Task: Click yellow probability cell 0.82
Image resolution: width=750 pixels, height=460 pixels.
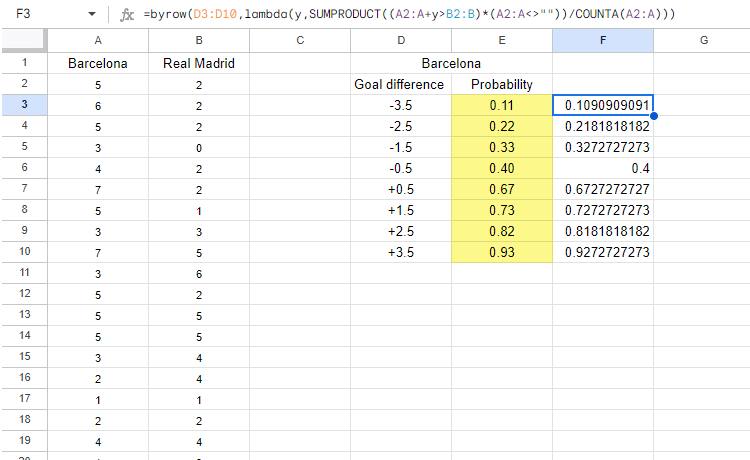Action: pyautogui.click(x=502, y=231)
